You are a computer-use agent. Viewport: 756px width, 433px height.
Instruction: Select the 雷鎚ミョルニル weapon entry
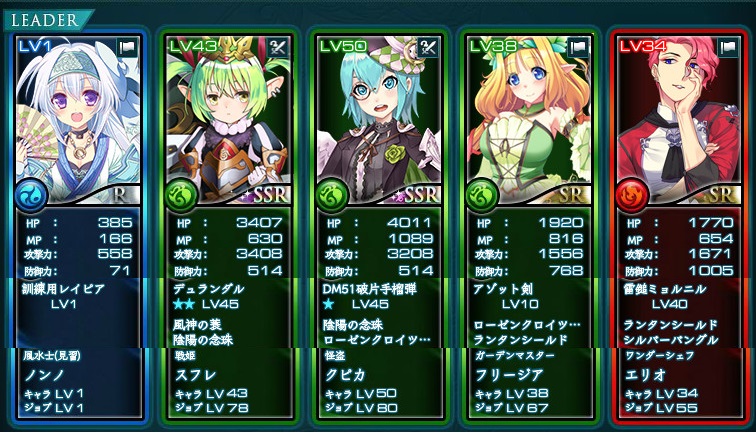click(x=665, y=289)
